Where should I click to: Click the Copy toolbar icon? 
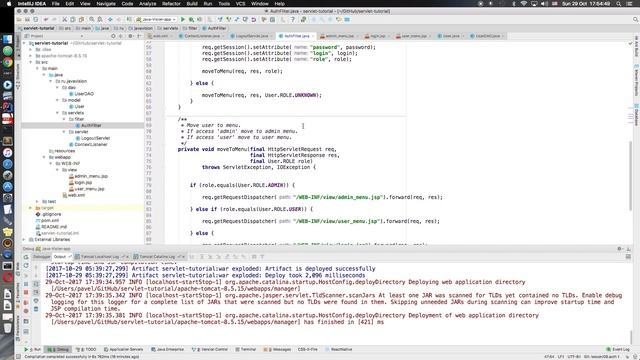(x=73, y=20)
